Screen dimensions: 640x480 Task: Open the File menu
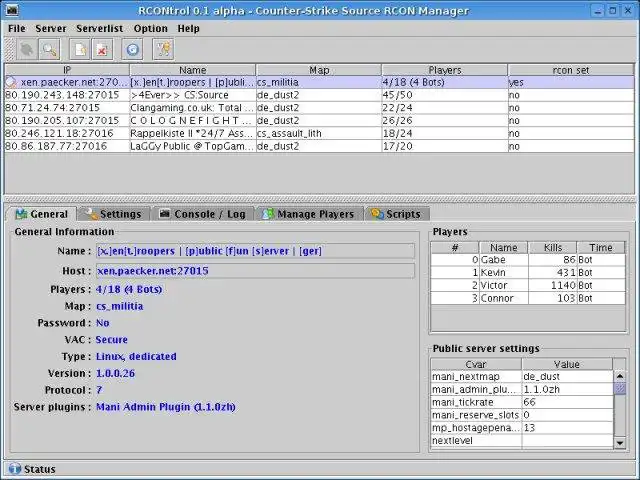coord(17,28)
